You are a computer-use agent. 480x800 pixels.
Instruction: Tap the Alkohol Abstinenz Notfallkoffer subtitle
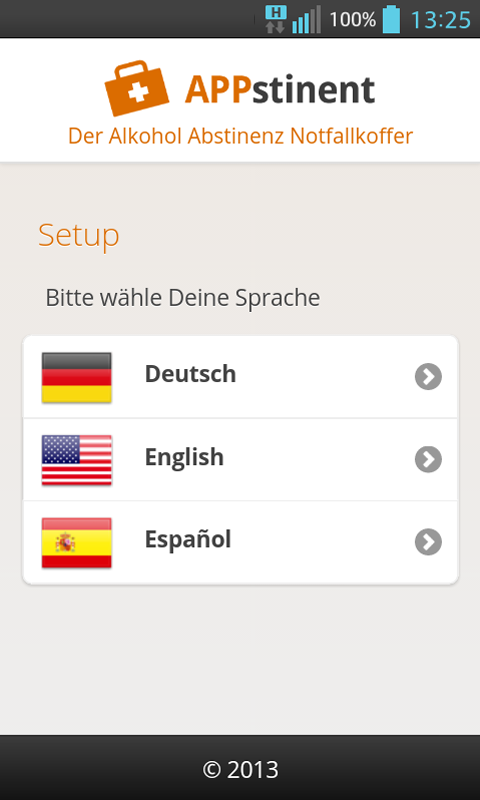click(240, 136)
